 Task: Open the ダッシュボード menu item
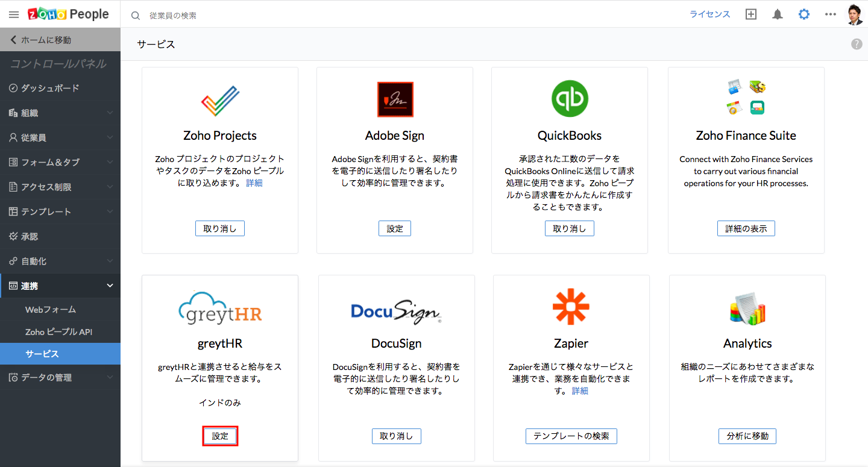point(60,88)
